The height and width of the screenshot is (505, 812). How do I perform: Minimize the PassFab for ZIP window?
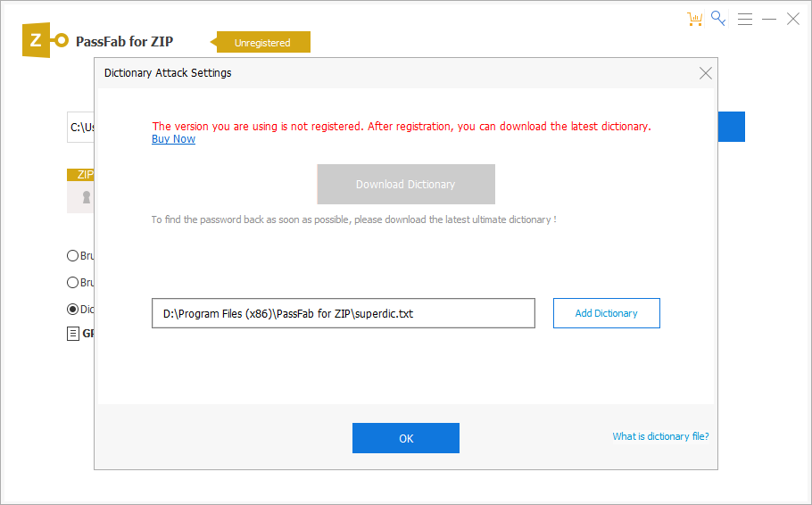769,19
